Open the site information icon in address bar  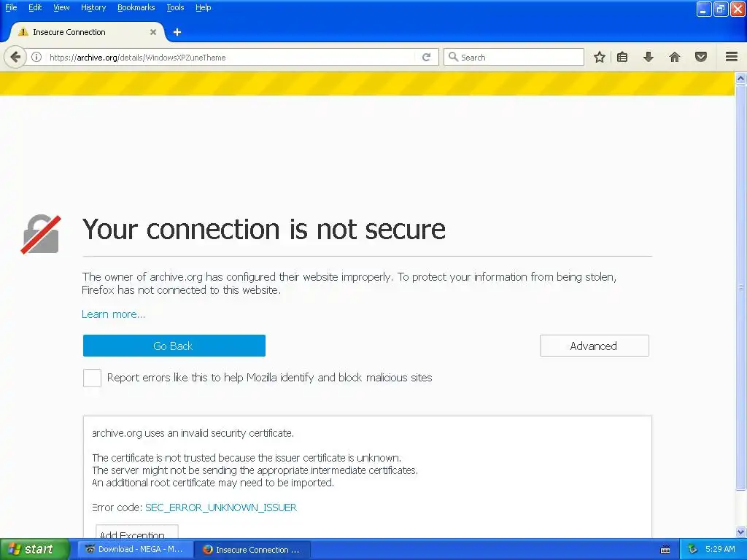(x=36, y=57)
